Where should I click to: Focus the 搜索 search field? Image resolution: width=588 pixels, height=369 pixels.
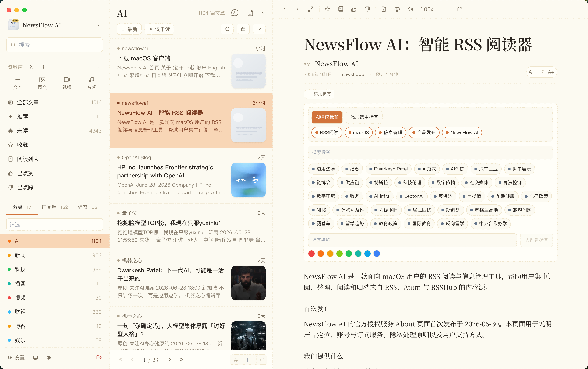click(x=54, y=45)
